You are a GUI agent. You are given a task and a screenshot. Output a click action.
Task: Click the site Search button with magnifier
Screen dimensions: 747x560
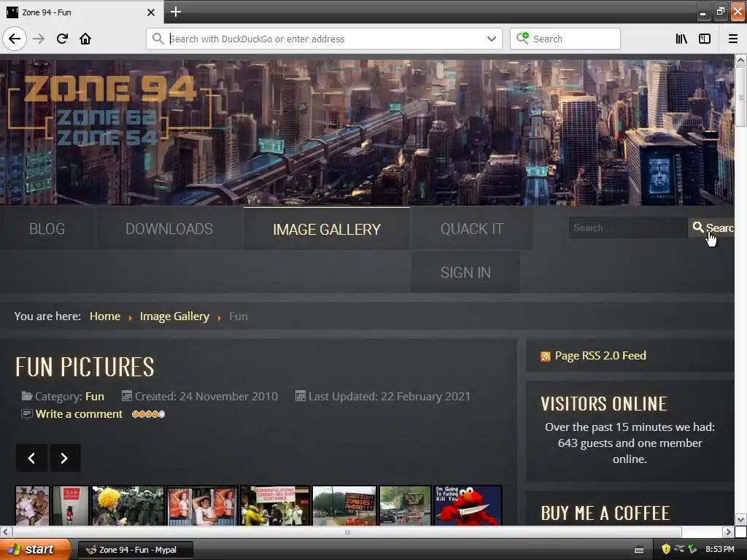[x=712, y=227]
